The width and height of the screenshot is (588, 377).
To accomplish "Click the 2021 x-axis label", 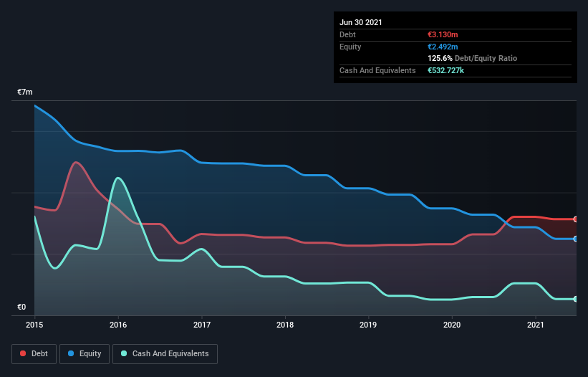I will 536,325.
